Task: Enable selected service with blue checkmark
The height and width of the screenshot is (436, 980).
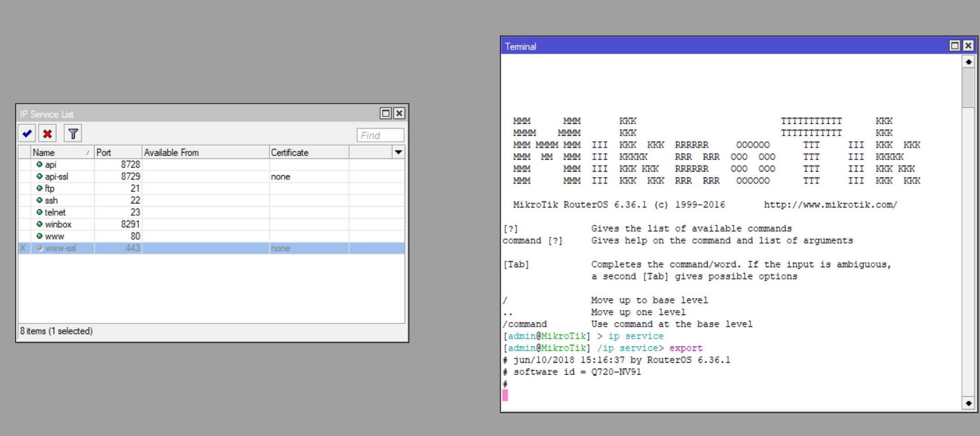Action: pos(27,134)
